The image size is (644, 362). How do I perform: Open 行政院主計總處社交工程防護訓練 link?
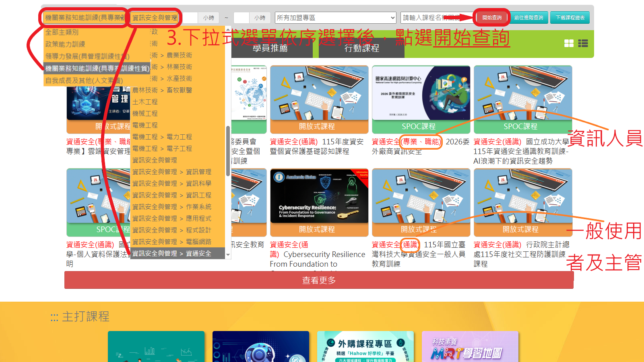coord(522,254)
